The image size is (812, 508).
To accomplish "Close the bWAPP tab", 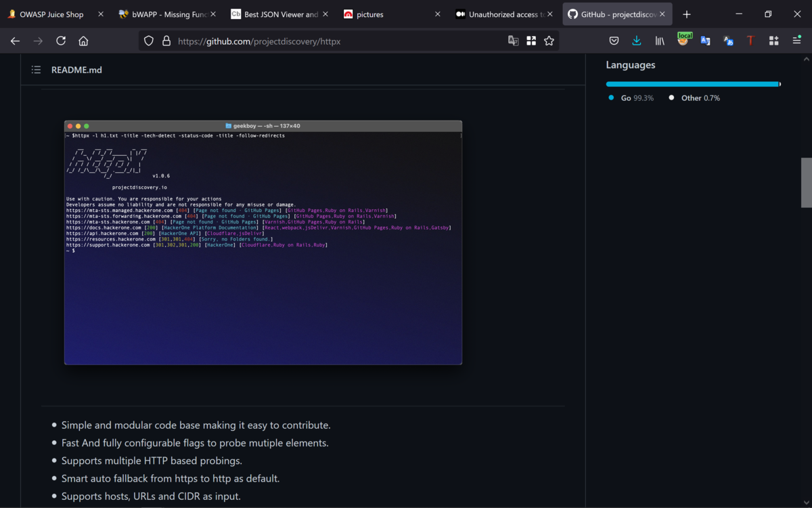I will pos(212,14).
